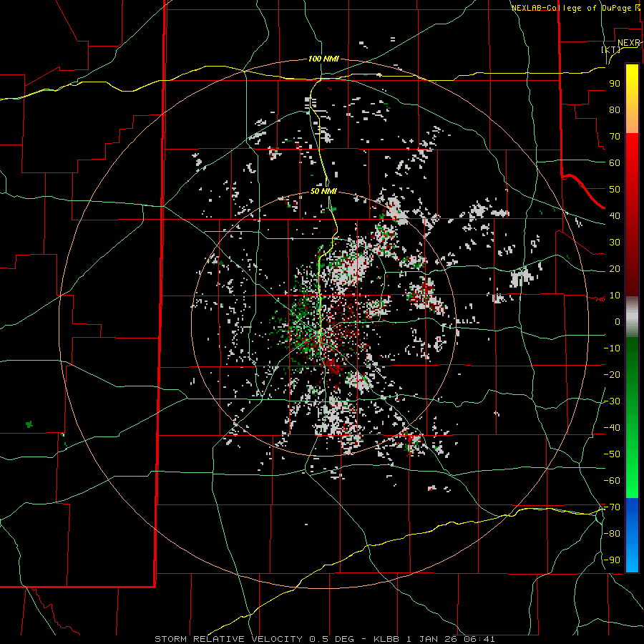Click the 0.5 DEG elevation text
This screenshot has height=644, width=644.
click(331, 639)
